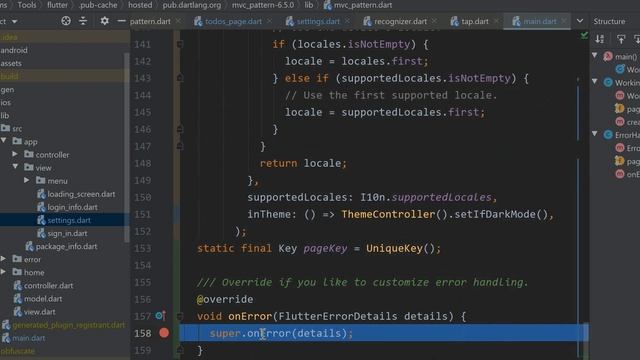Fold the code block at line 141
The image size is (640, 360).
(x=180, y=44)
